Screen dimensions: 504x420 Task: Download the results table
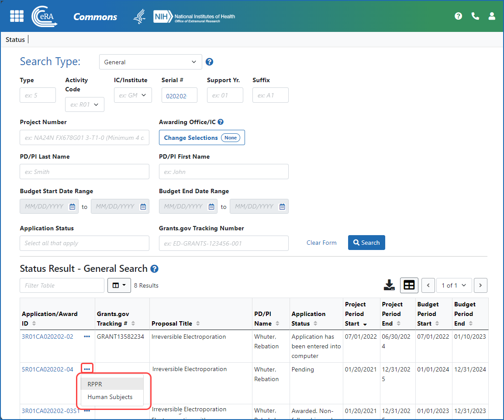pyautogui.click(x=389, y=285)
